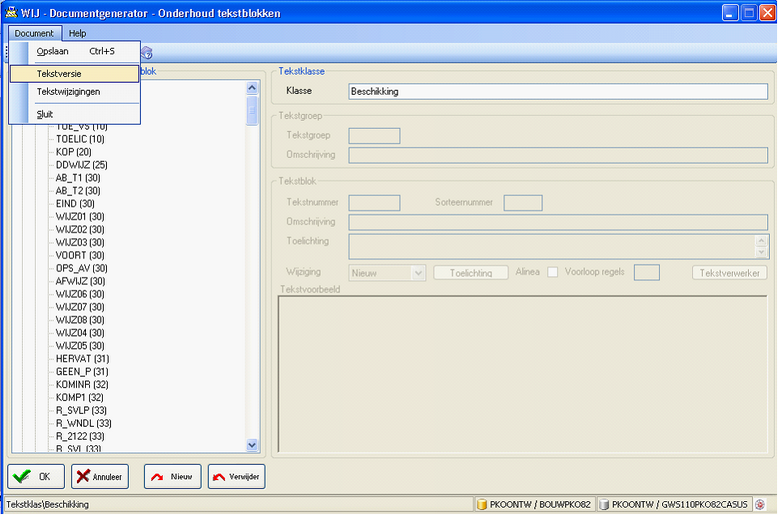778x515 pixels.
Task: Toggle the Alinea checkbox
Action: [552, 272]
